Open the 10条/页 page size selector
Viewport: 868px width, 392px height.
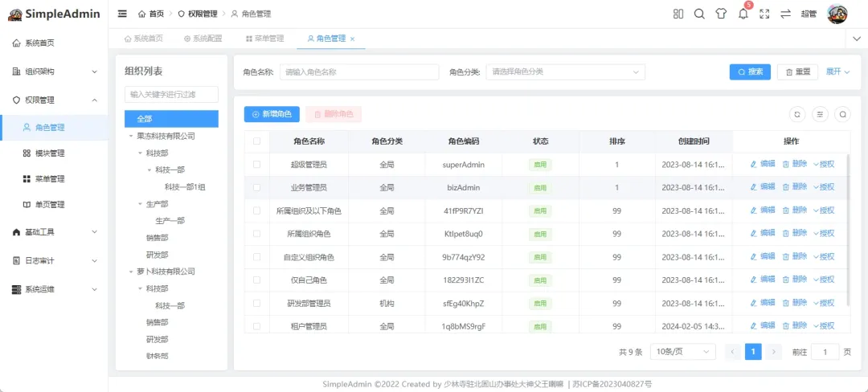pyautogui.click(x=682, y=352)
